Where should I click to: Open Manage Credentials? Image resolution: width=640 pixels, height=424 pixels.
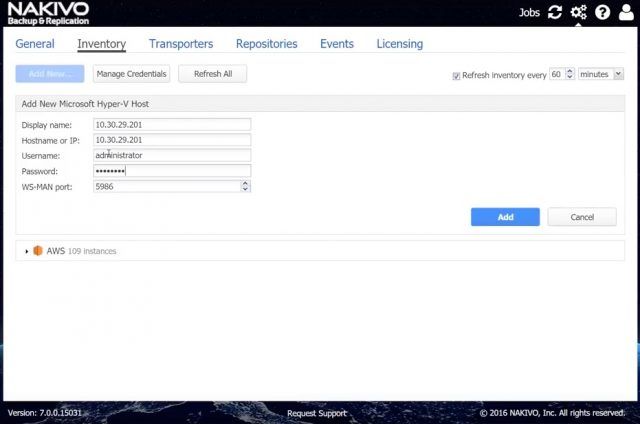click(x=131, y=74)
